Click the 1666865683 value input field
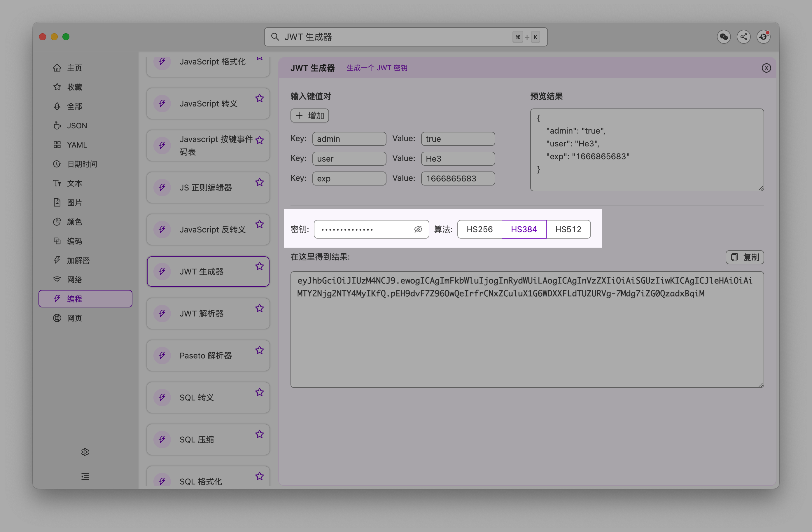This screenshot has height=532, width=812. (458, 178)
